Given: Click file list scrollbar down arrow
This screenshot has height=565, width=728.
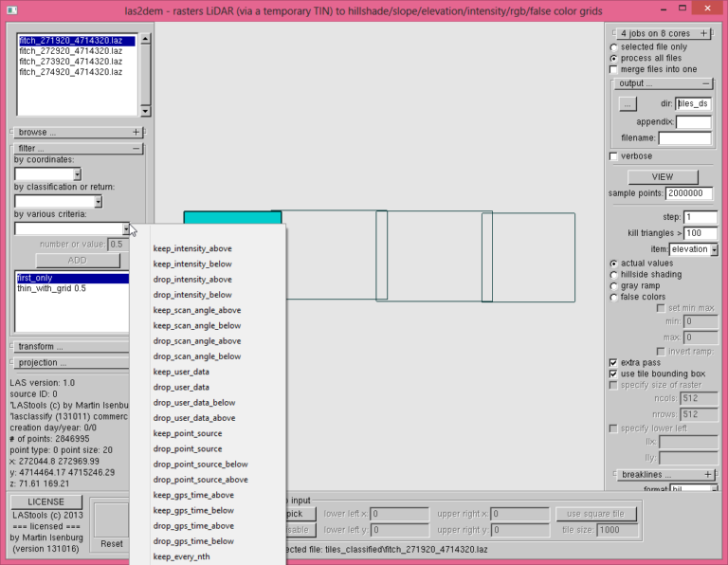Looking at the screenshot, I should tap(145, 112).
